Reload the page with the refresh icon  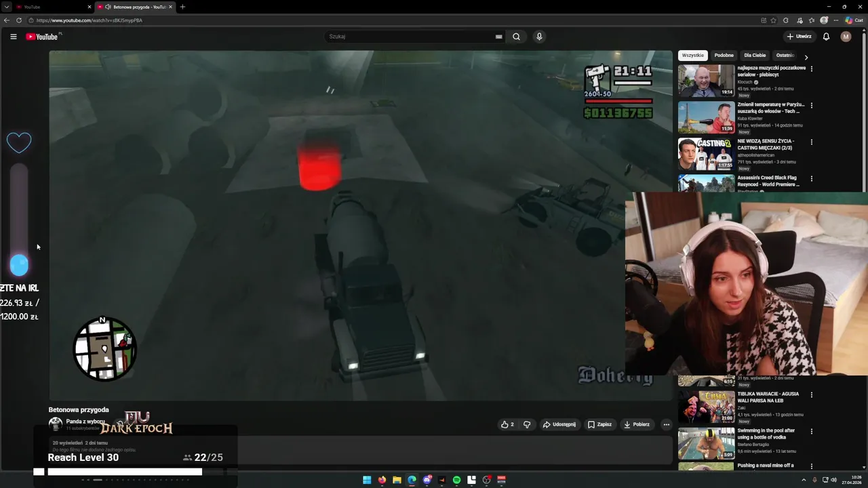pos(19,20)
